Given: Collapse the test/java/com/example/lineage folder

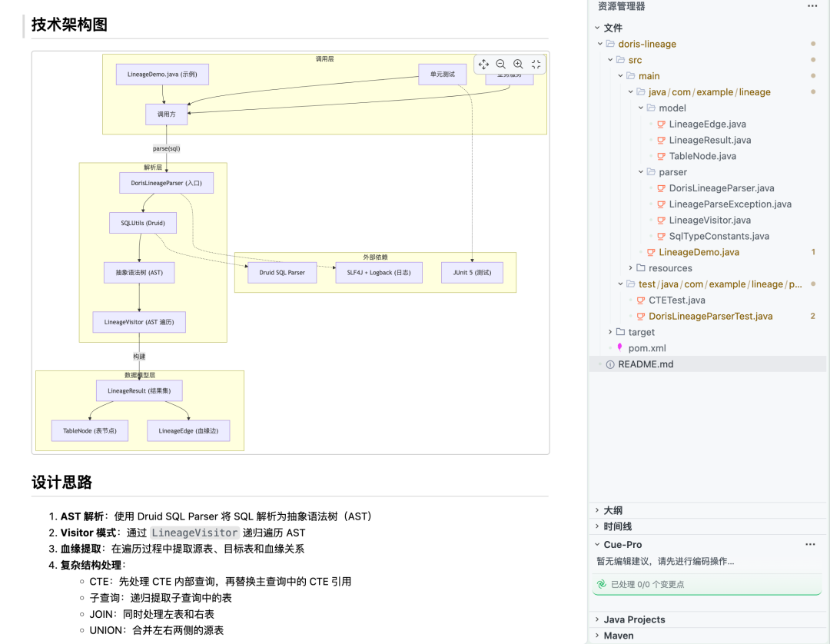Looking at the screenshot, I should [620, 284].
